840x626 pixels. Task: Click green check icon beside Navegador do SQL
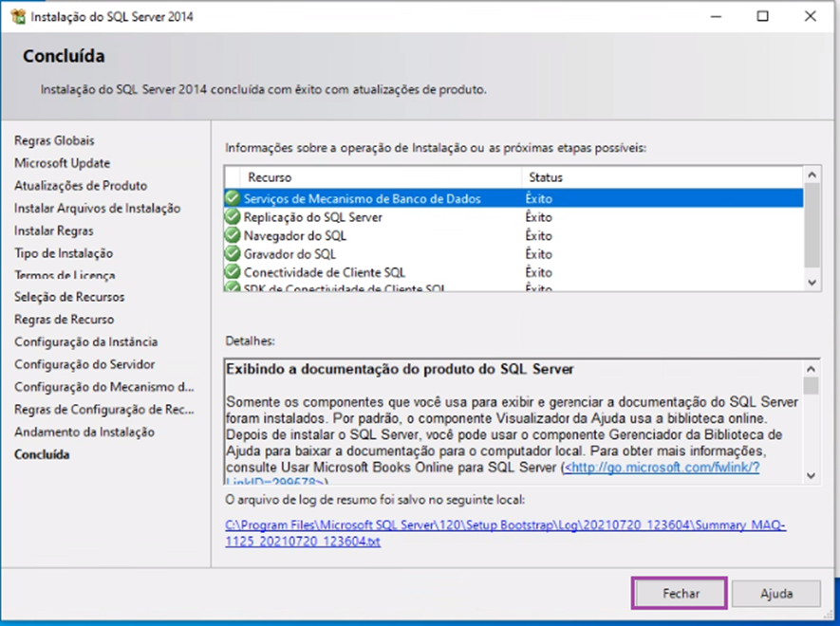[233, 235]
